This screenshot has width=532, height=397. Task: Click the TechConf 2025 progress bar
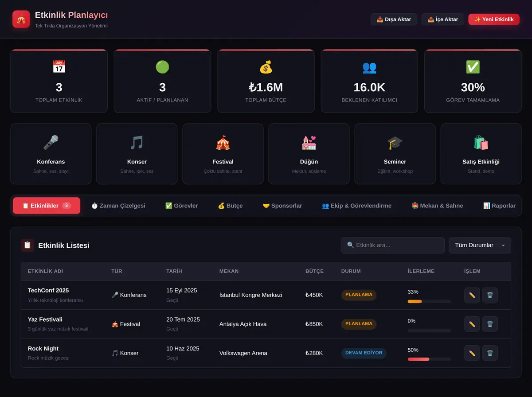(x=429, y=301)
